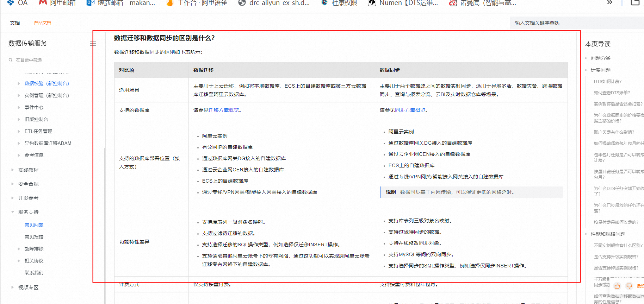Jump to 如何提前释放包年包月 in page guide
The height and width of the screenshot is (304, 644).
619,143
